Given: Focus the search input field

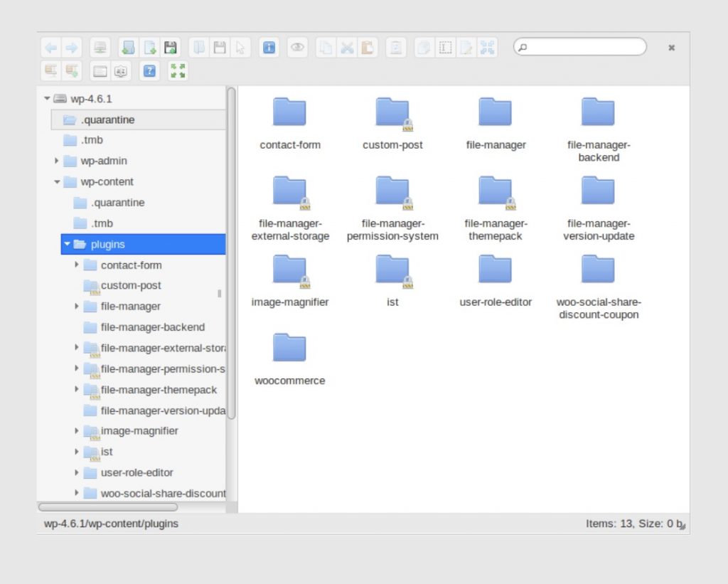Looking at the screenshot, I should click(580, 47).
